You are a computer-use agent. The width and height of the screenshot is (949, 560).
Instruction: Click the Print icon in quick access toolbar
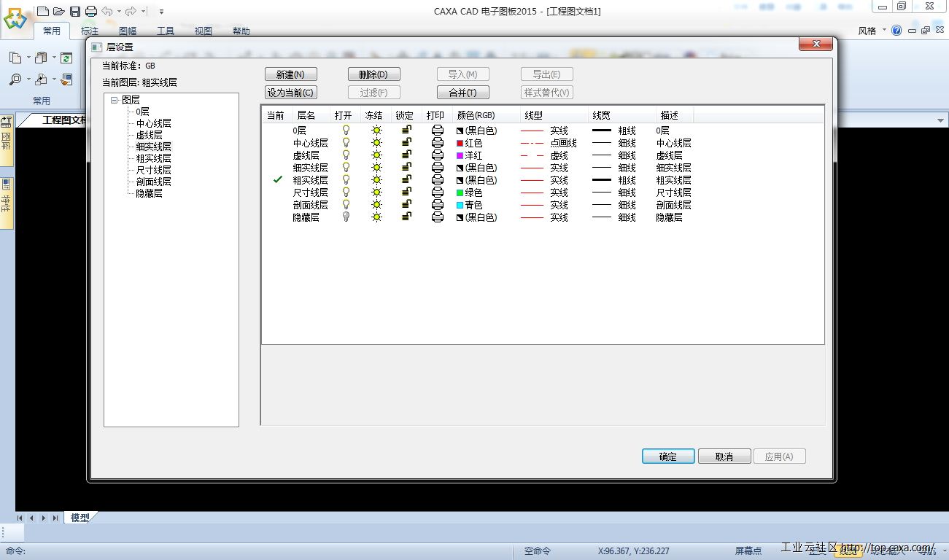(91, 11)
